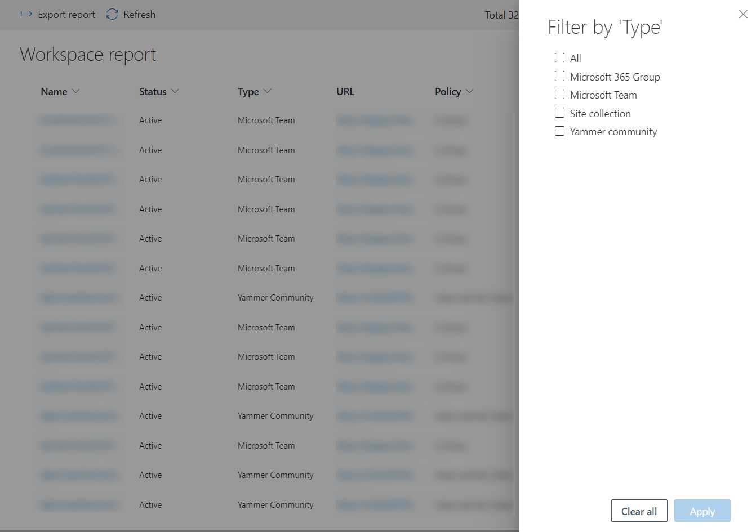Viewport: 756px width, 532px height.
Task: Click the Export report label
Action: (66, 15)
